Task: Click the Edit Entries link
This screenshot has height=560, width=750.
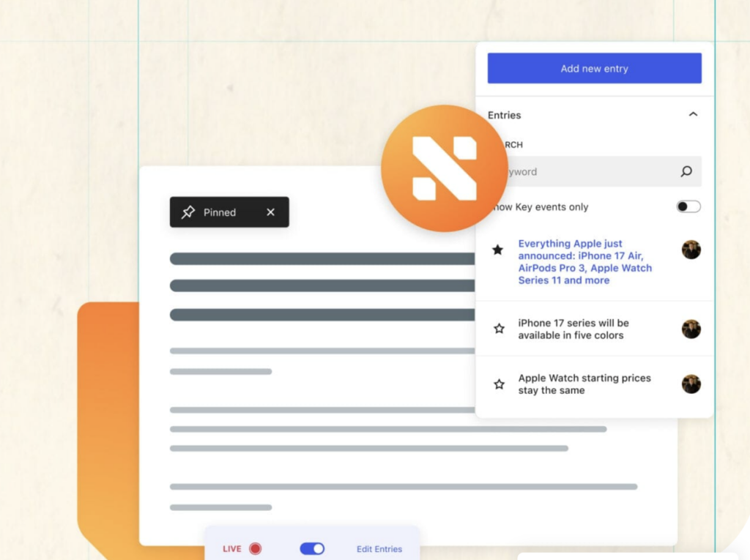Action: tap(379, 549)
